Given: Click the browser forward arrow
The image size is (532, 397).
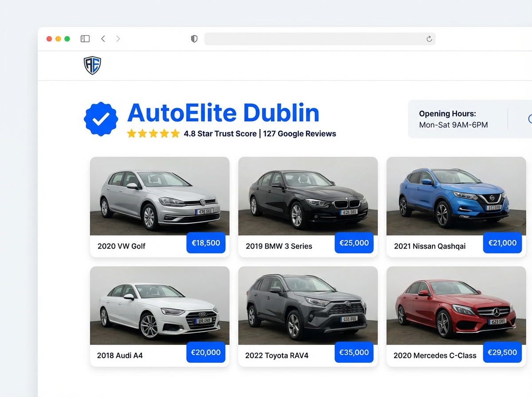Looking at the screenshot, I should coord(118,39).
